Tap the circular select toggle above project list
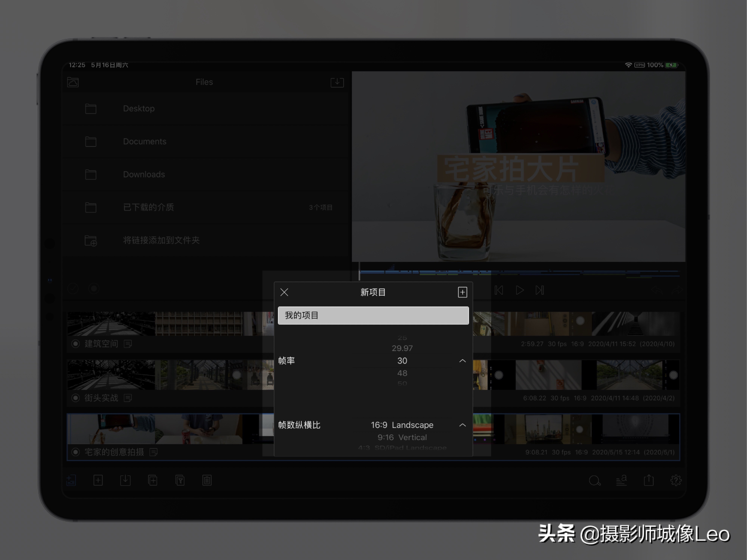The height and width of the screenshot is (560, 747). [94, 289]
